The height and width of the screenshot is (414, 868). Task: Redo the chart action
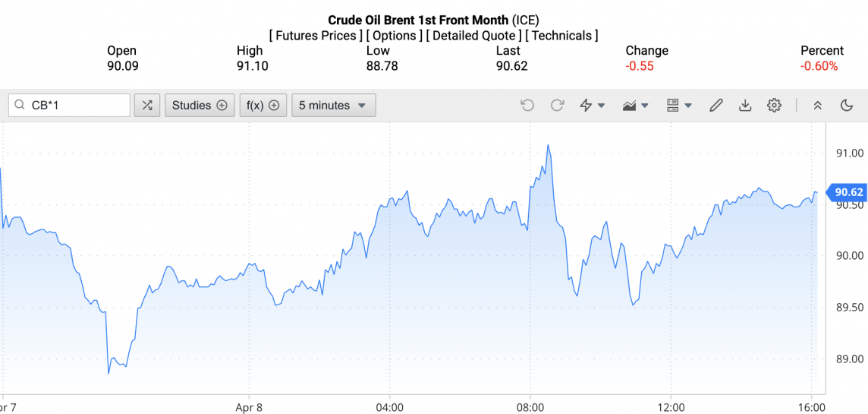557,106
